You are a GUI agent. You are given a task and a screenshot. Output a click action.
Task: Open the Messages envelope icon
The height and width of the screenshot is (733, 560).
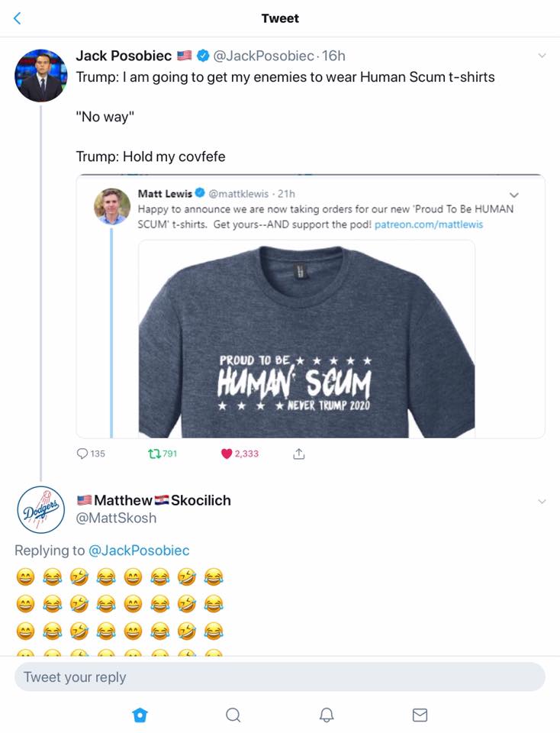(x=420, y=715)
